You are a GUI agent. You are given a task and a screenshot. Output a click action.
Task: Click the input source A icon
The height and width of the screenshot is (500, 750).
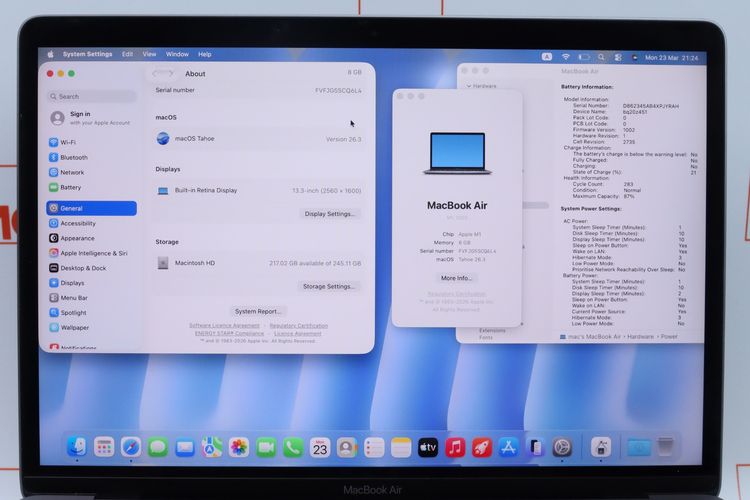[547, 56]
